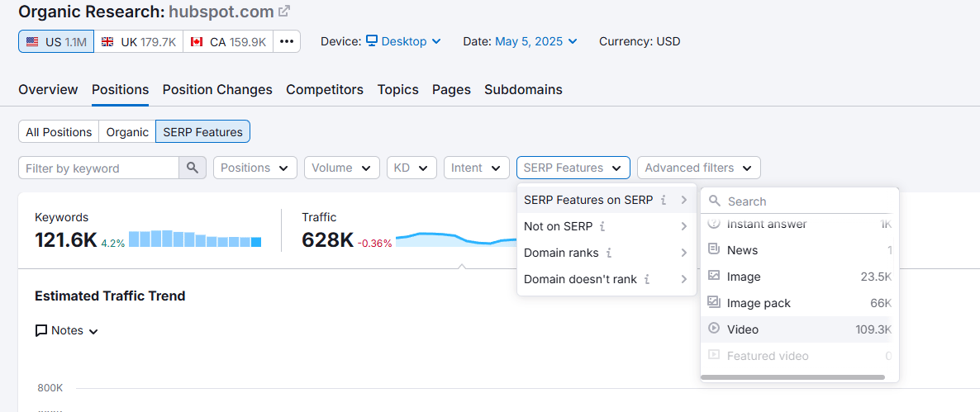Click the Image pack feature icon
Screen dimensions: 980x412
(x=714, y=302)
